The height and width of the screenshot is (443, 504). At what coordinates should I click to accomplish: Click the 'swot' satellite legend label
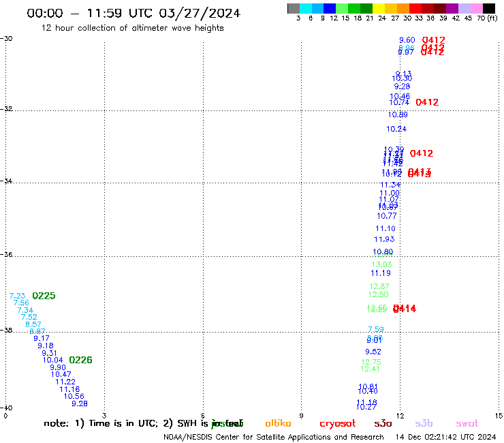(467, 424)
